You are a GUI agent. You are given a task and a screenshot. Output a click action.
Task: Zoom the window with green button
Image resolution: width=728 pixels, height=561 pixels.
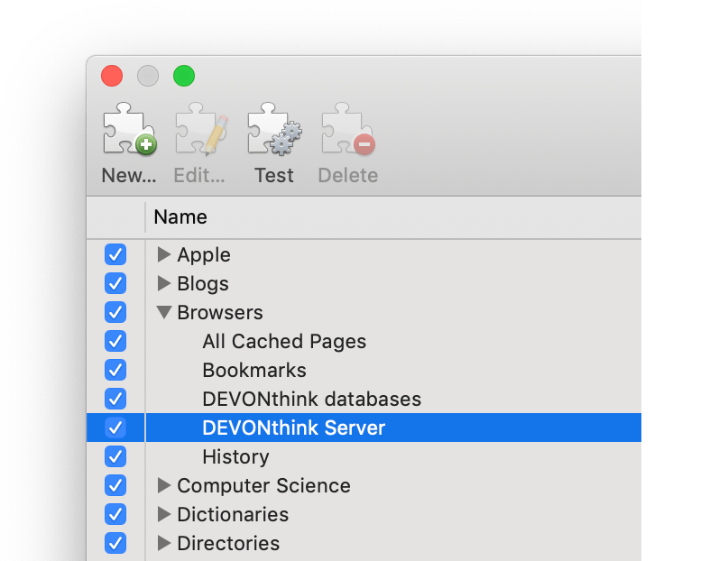point(184,76)
